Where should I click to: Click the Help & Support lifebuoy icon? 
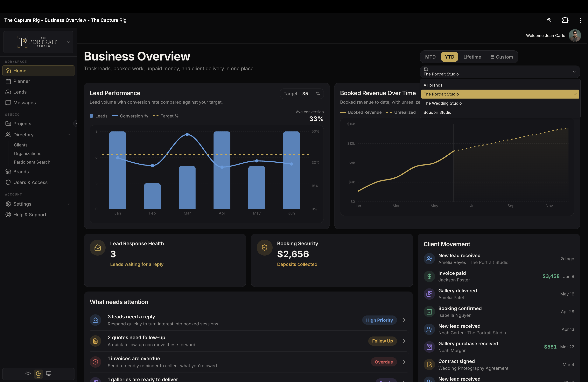[8, 215]
